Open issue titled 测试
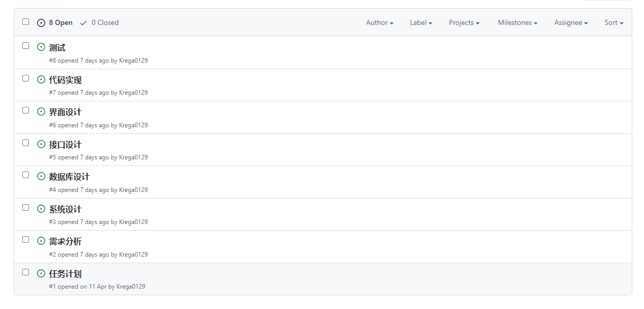Viewport: 644px width, 309px height. pos(57,48)
